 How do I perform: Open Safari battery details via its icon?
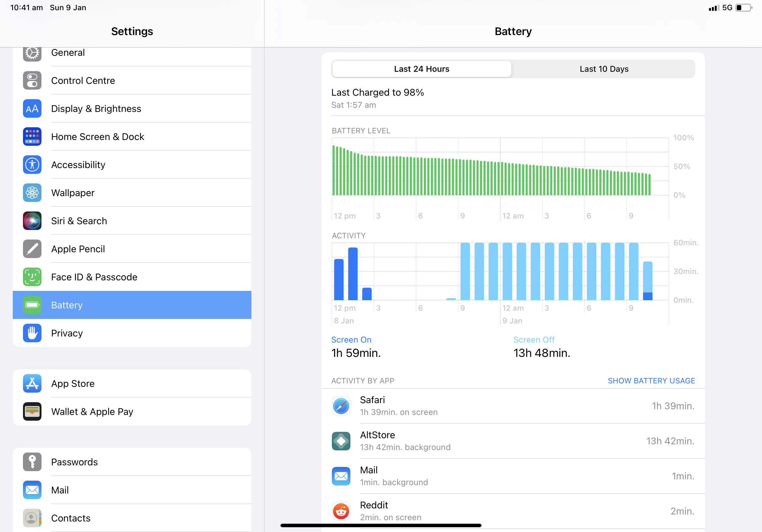[341, 406]
